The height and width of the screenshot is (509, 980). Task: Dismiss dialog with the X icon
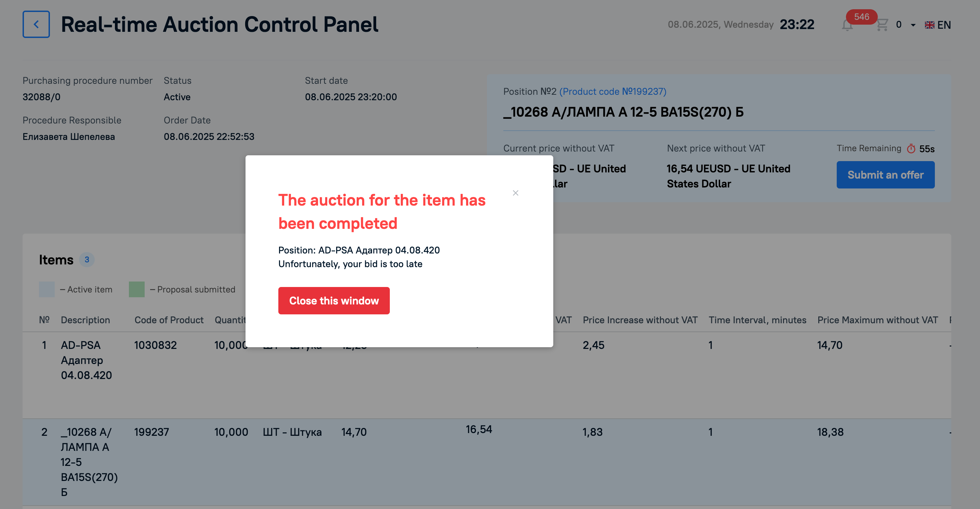pyautogui.click(x=516, y=193)
